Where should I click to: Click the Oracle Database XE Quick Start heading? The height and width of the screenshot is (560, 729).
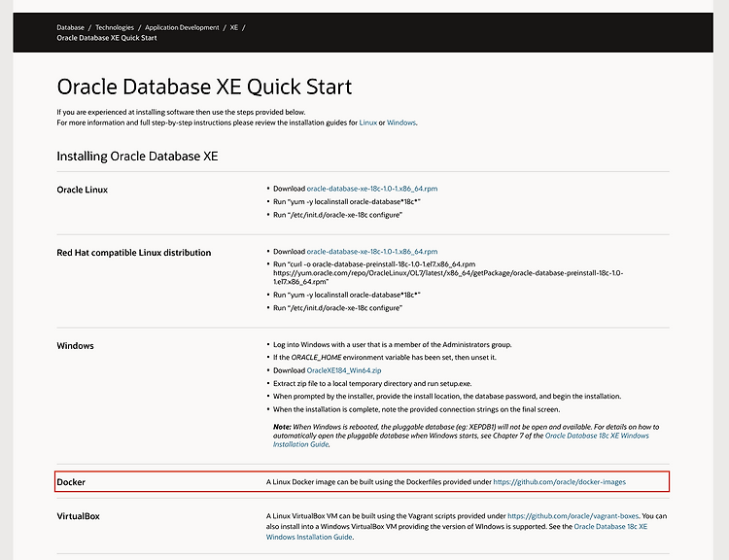(x=204, y=87)
